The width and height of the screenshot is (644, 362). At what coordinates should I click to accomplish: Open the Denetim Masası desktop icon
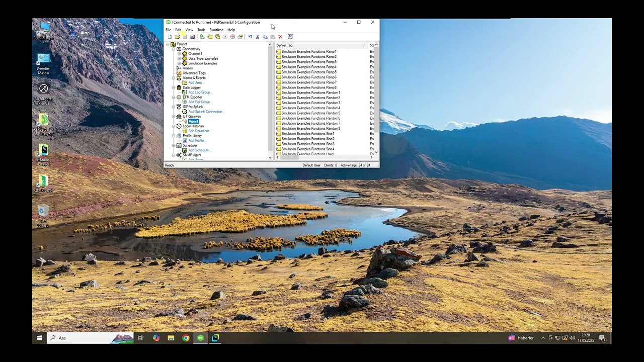point(44,64)
